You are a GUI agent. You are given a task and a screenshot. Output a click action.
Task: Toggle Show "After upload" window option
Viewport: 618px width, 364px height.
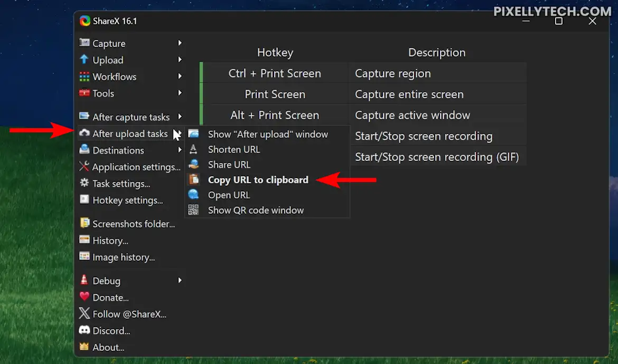267,134
